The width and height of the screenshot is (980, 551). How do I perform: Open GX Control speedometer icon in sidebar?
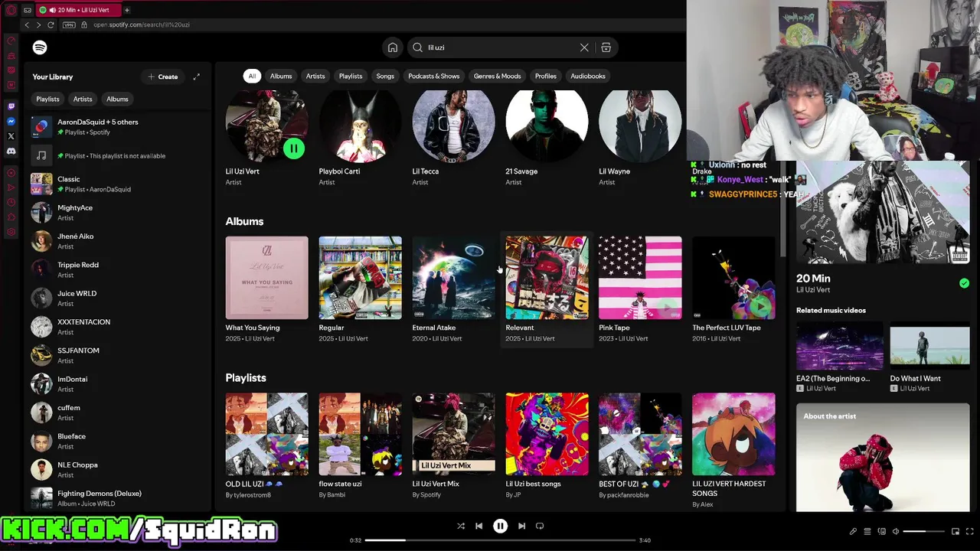tap(11, 41)
